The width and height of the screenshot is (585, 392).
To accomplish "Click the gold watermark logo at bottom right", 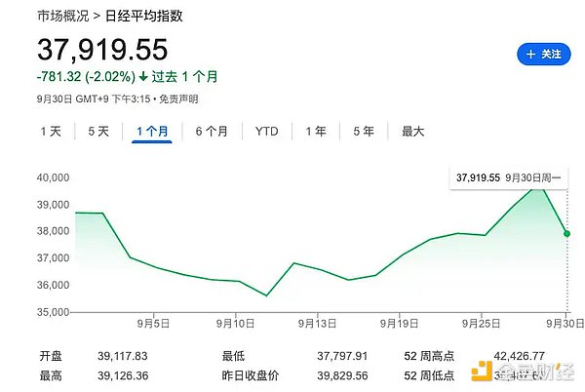I will 479,372.
